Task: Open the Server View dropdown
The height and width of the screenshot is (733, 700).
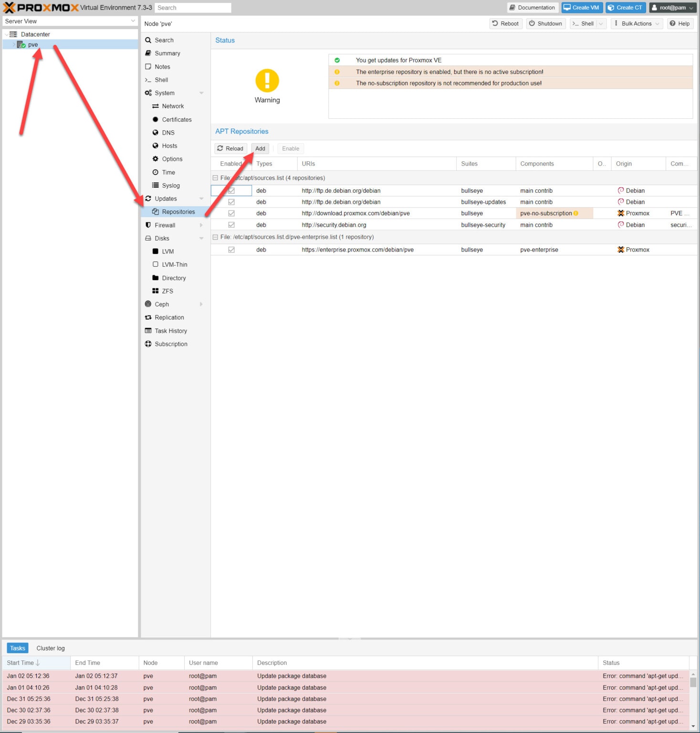Action: [x=133, y=21]
